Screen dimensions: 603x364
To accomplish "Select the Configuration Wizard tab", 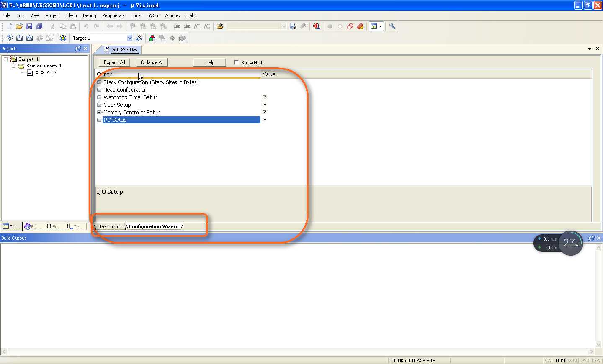I will click(x=154, y=226).
